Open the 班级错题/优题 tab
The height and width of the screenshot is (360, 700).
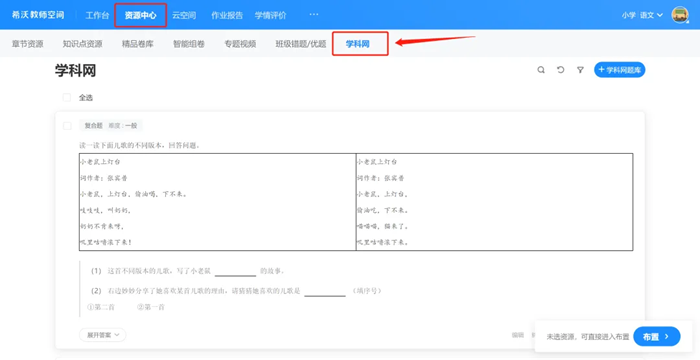tap(301, 44)
